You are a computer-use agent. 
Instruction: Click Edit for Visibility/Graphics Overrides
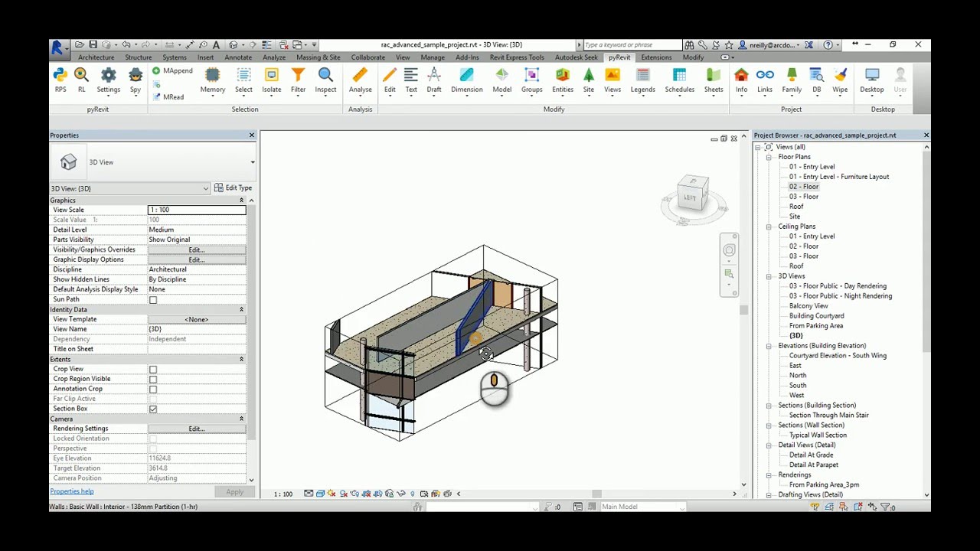click(x=197, y=250)
